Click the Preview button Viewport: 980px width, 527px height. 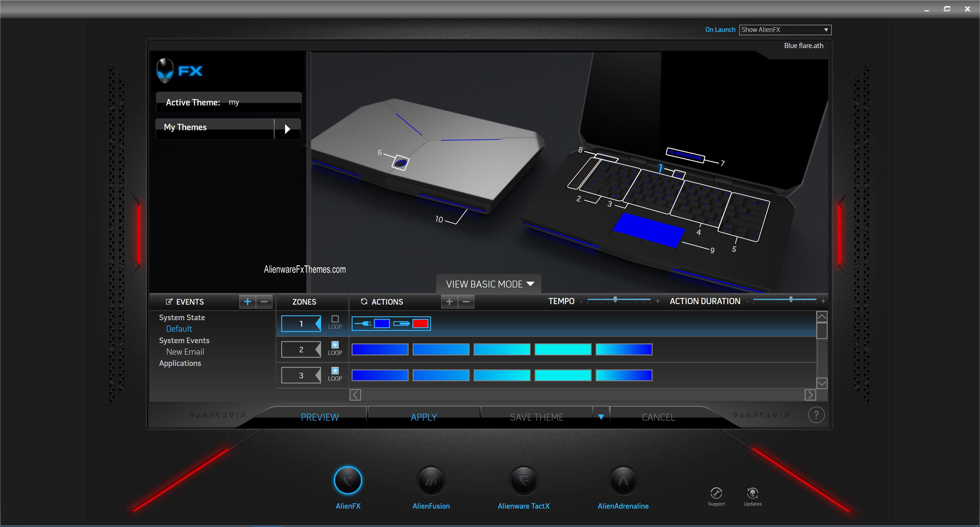pyautogui.click(x=320, y=417)
